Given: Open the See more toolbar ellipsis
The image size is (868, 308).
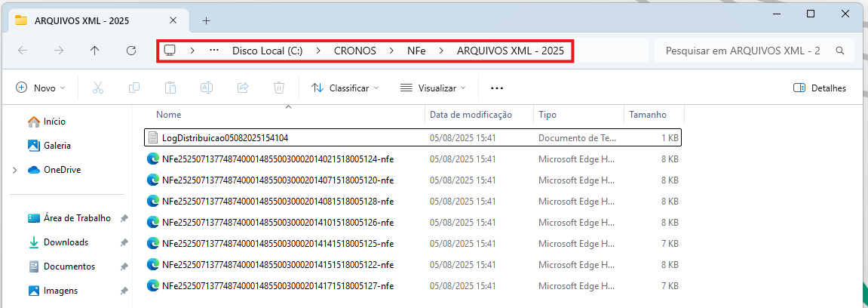Looking at the screenshot, I should click(497, 88).
